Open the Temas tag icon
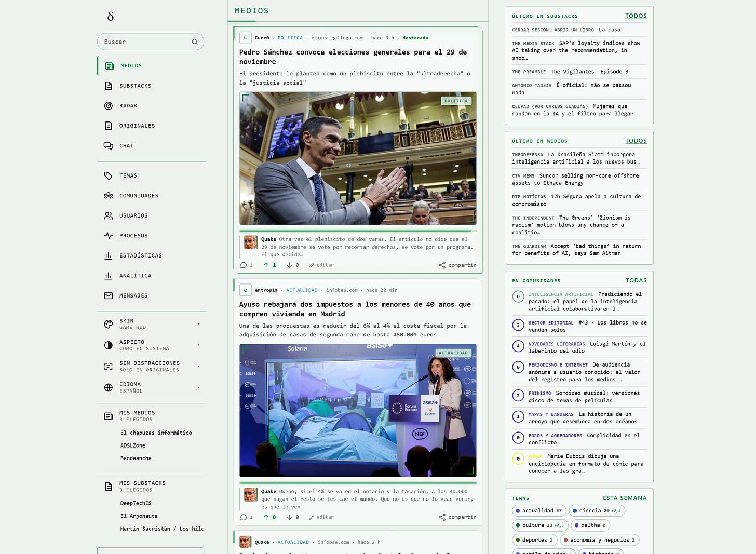 (109, 176)
